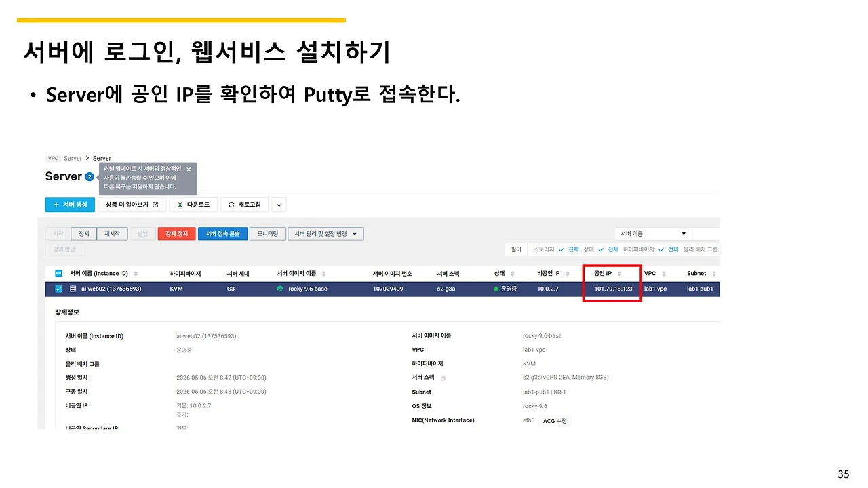Sort by VPC column

[x=663, y=274]
